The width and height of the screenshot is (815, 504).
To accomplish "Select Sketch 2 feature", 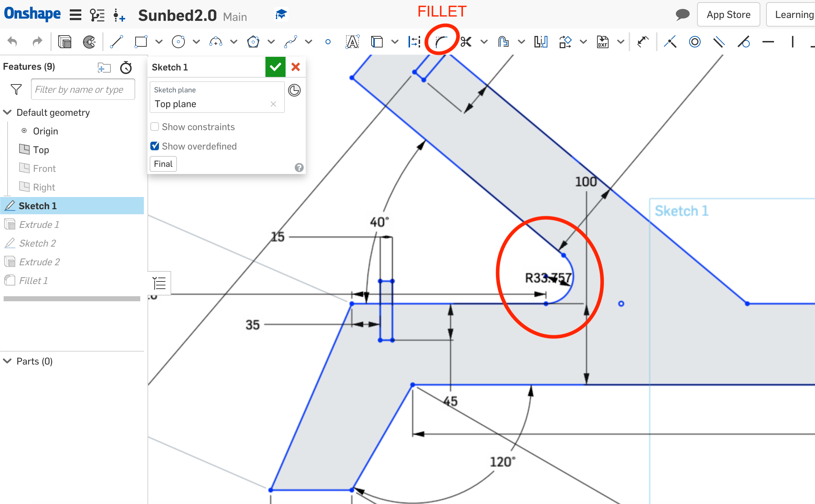I will [x=72, y=243].
